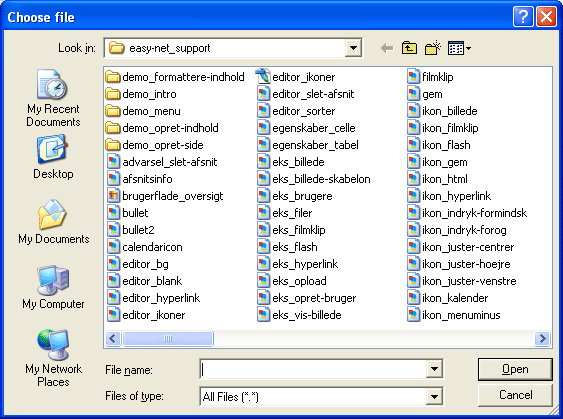Open My Documents location
The height and width of the screenshot is (419, 563).
[53, 222]
